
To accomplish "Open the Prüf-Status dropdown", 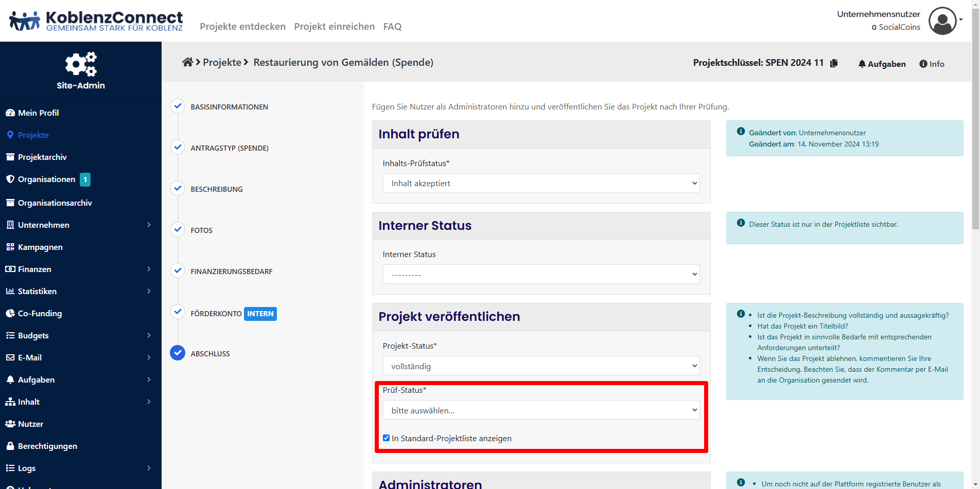I will point(541,410).
